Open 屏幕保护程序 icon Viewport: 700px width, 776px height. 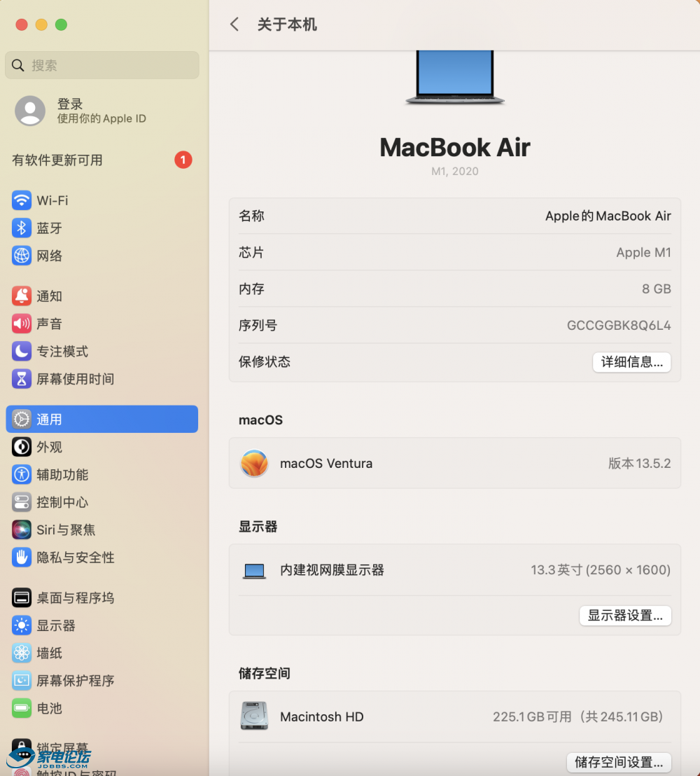tap(21, 681)
